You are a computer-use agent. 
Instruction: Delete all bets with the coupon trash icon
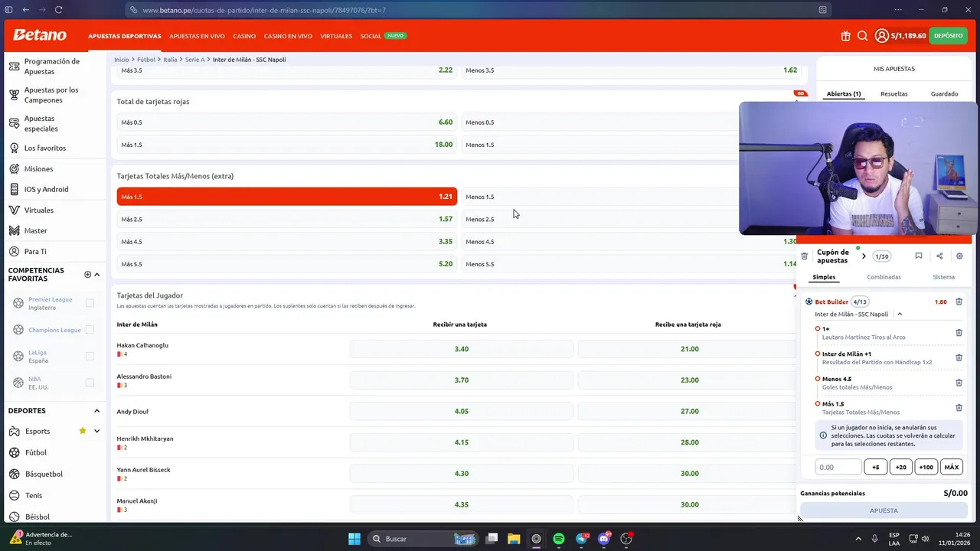click(x=804, y=256)
